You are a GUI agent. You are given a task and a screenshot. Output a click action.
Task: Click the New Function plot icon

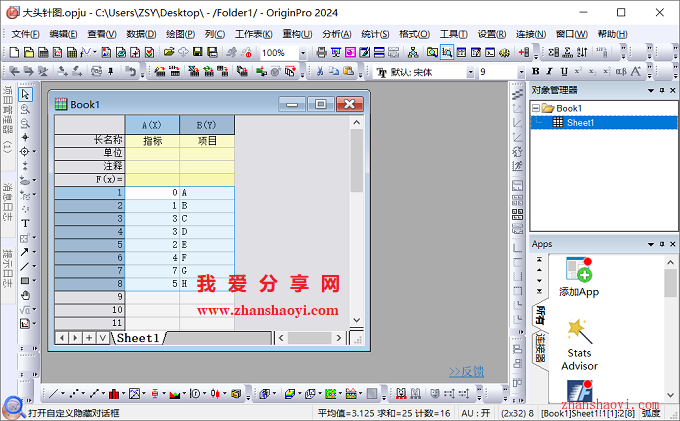pyautogui.click(x=85, y=53)
